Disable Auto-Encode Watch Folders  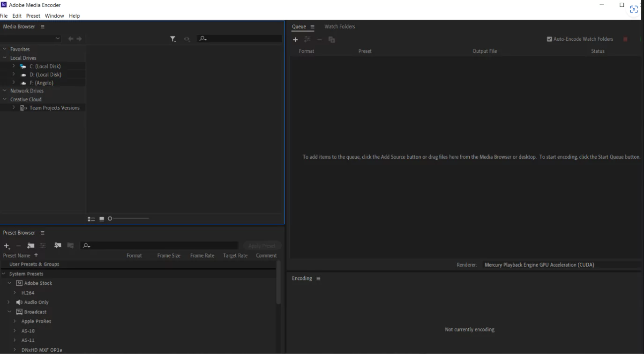coord(549,39)
